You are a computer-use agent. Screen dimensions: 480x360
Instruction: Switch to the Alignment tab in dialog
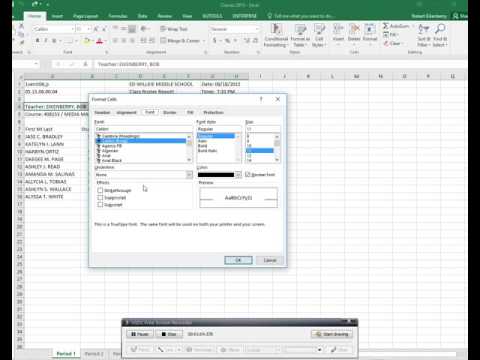(x=126, y=112)
